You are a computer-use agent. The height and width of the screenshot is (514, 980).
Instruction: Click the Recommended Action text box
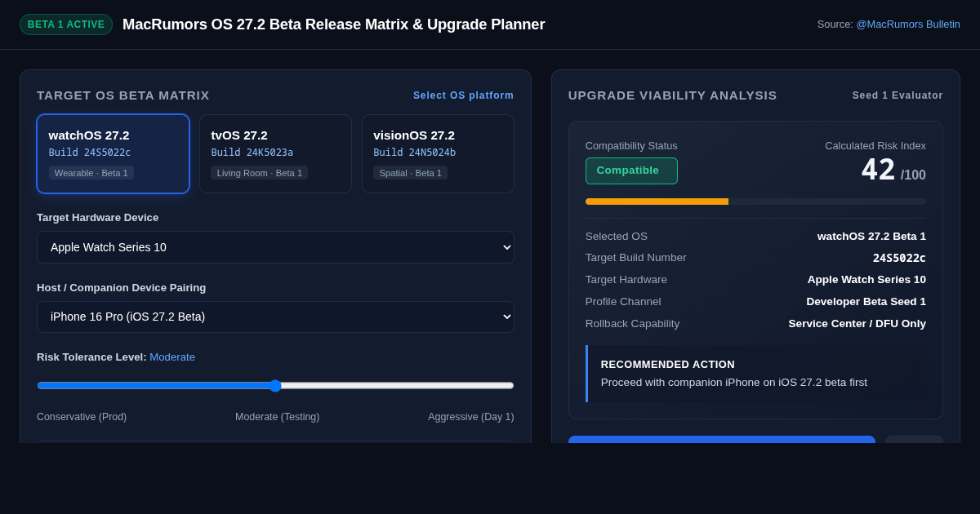coord(755,374)
